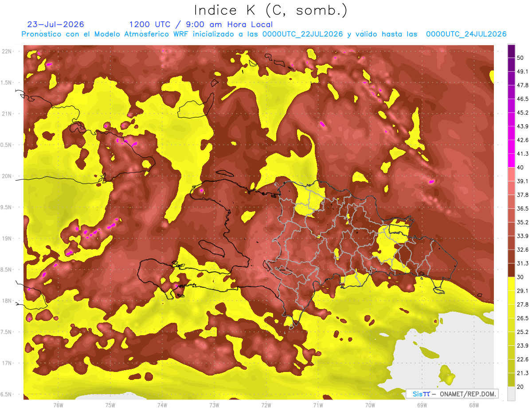The width and height of the screenshot is (532, 411).
Task: Click the colorbar value "37.8"
Action: pos(523,195)
